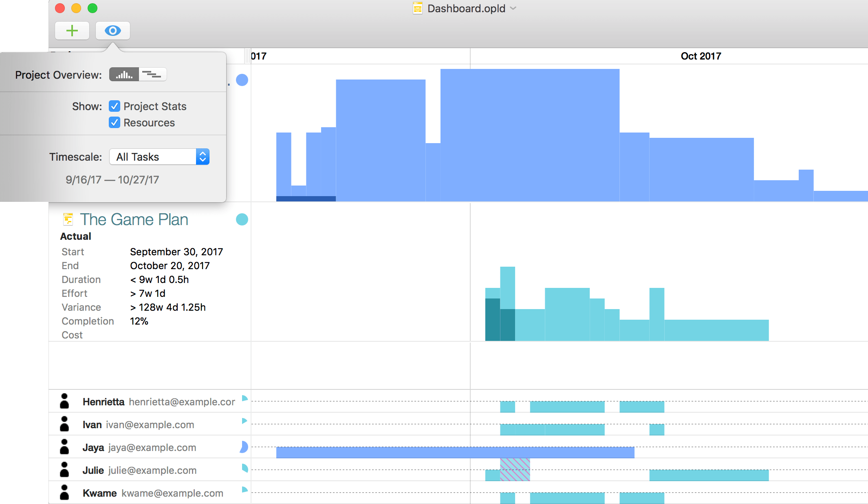Click Julie's pink hatched overallocation block
The width and height of the screenshot is (868, 504).
(515, 470)
